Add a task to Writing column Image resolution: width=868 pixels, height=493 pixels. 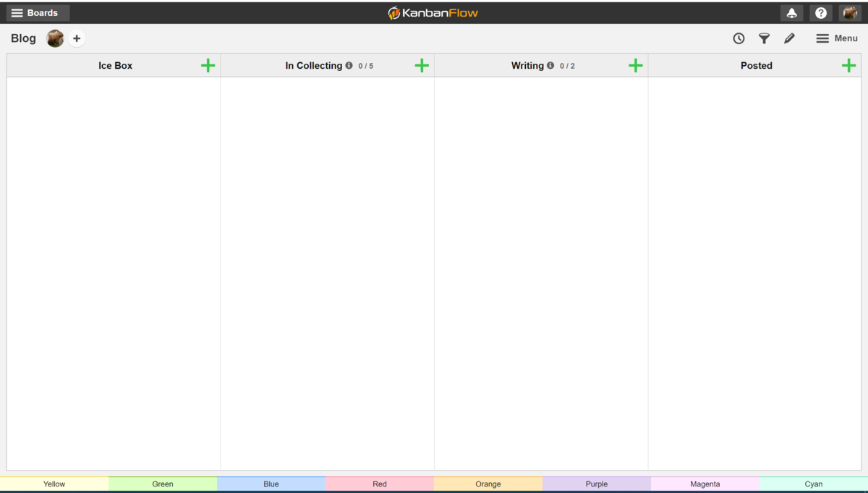click(636, 65)
